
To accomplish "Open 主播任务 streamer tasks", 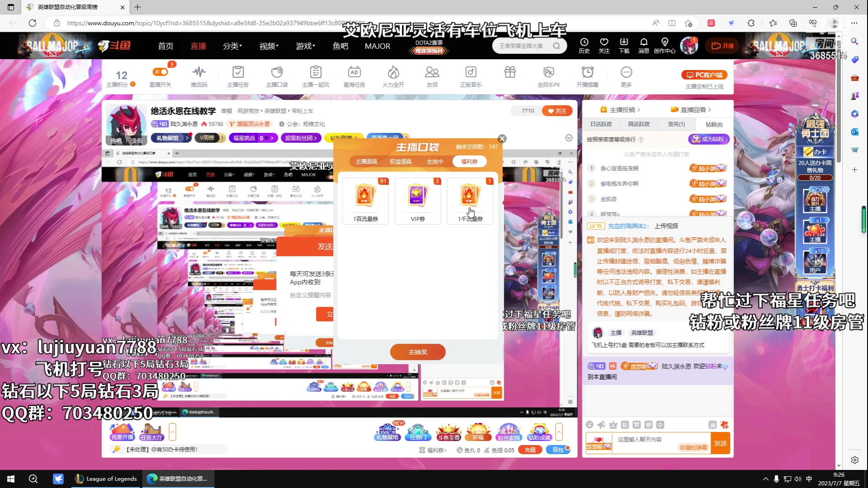I will [238, 76].
